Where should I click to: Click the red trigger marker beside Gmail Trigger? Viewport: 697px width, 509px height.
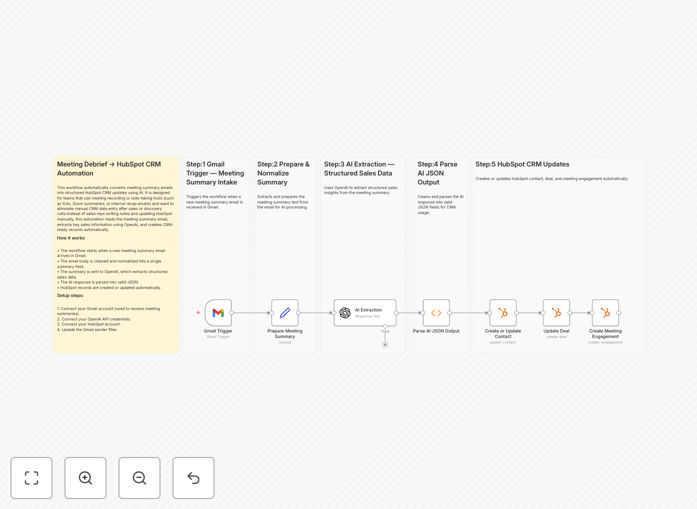pos(198,313)
